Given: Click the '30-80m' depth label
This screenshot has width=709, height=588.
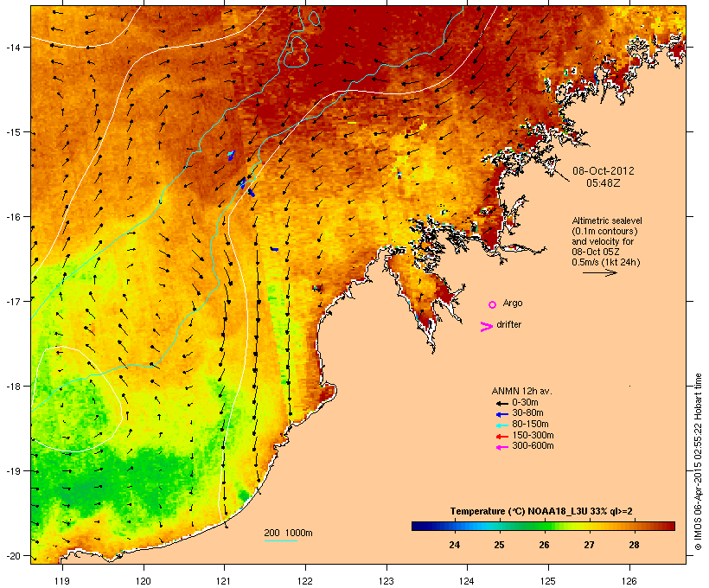Looking at the screenshot, I should click(x=527, y=413).
